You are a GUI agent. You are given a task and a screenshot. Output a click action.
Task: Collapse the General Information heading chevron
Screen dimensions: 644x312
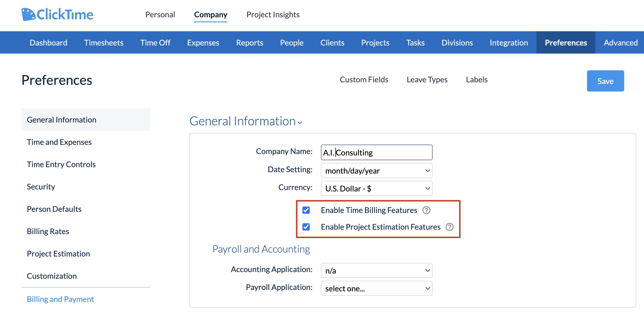click(x=300, y=122)
